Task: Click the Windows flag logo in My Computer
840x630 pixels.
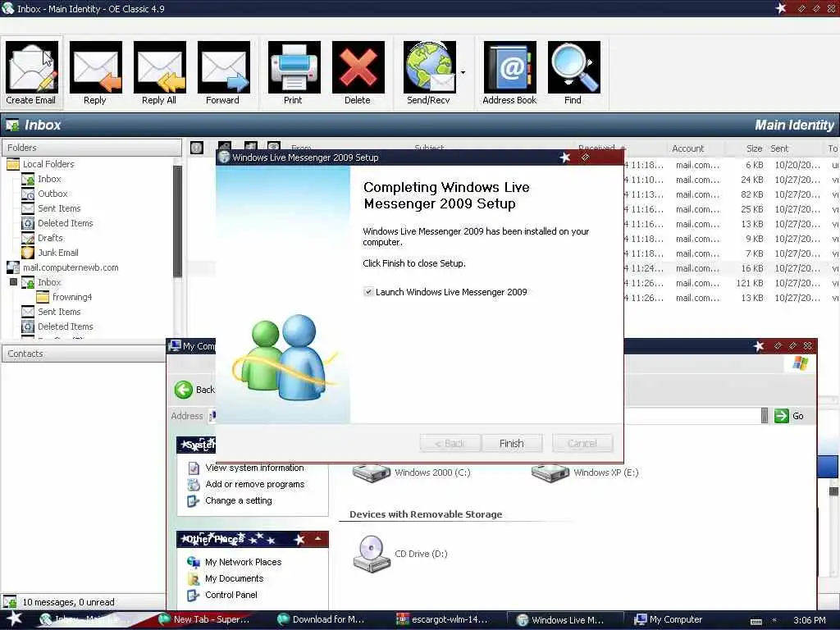Action: 801,363
